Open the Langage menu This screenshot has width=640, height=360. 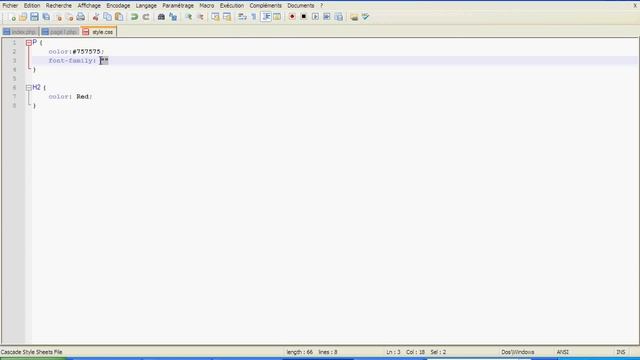click(146, 6)
